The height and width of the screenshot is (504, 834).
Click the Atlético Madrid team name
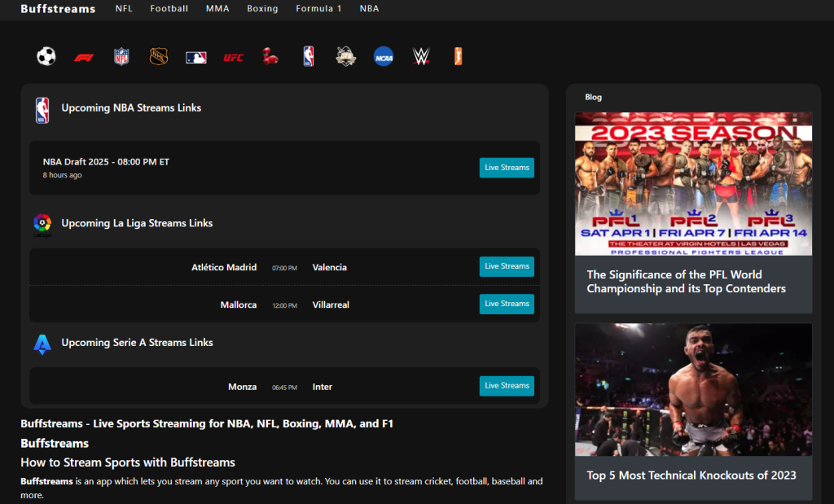click(224, 267)
